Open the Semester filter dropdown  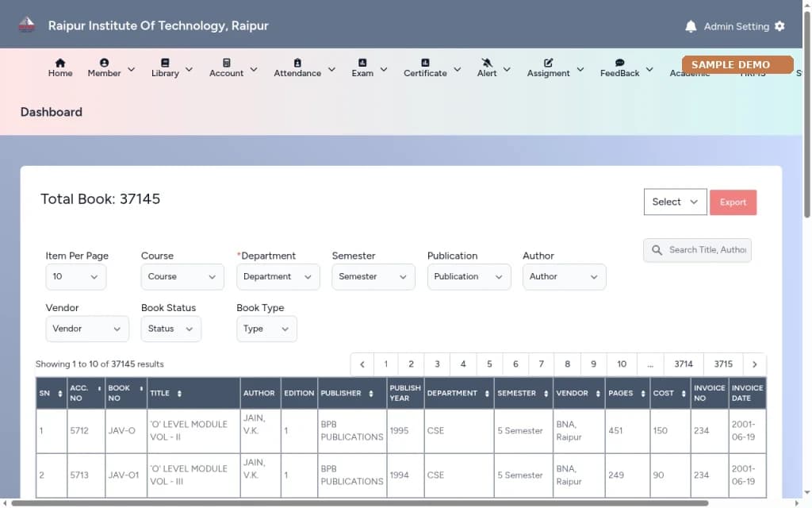click(x=373, y=277)
